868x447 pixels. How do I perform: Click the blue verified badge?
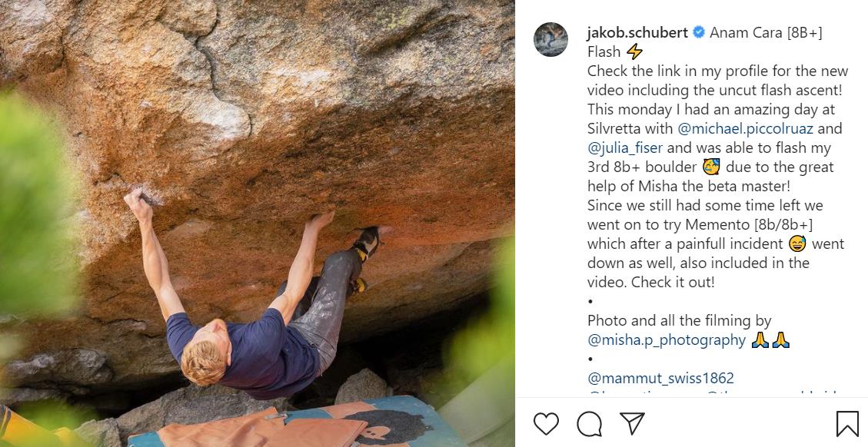(699, 32)
